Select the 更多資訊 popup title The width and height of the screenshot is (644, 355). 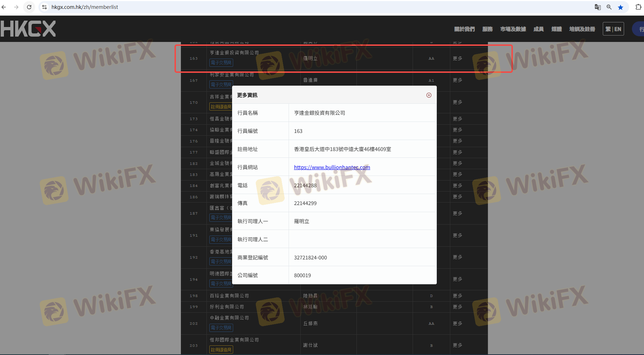247,95
